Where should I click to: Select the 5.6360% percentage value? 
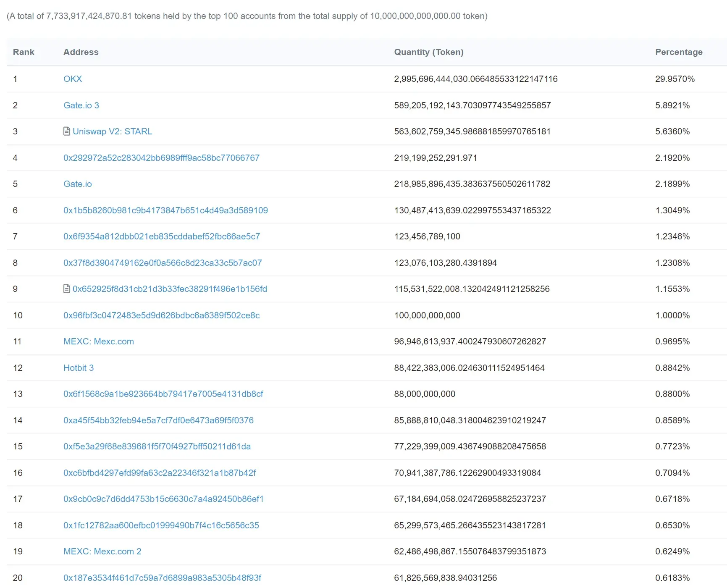coord(672,131)
